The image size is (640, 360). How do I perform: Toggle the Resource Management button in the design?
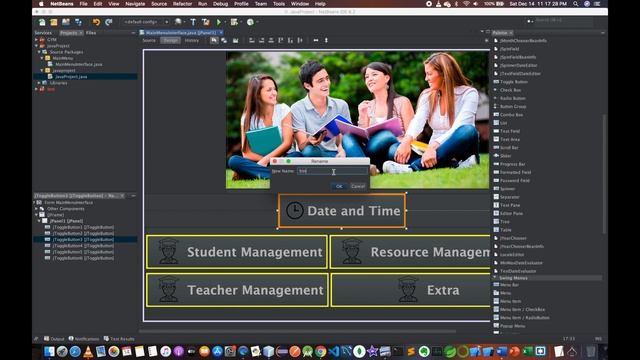pos(410,252)
